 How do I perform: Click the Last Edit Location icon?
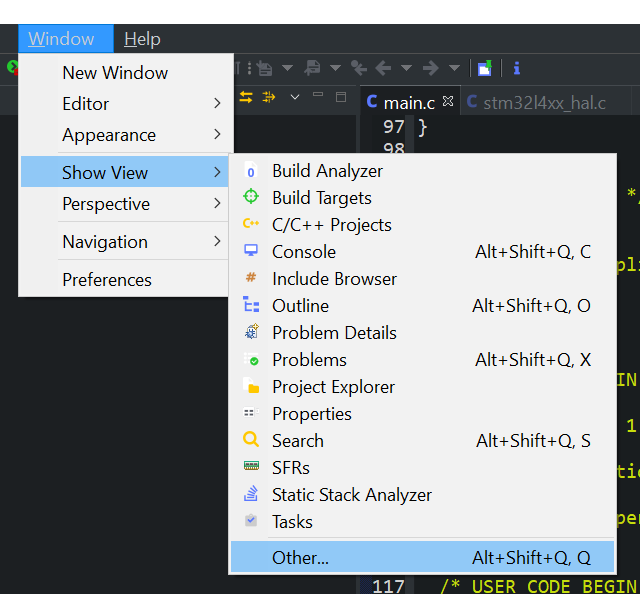(359, 68)
